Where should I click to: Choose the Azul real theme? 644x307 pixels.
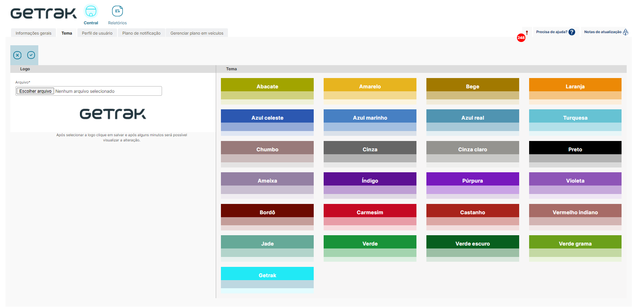pos(473,123)
